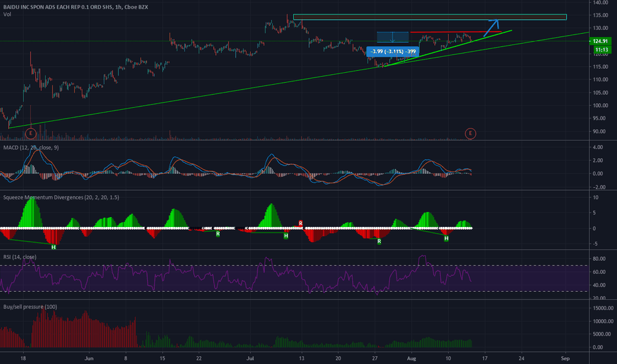617x364 pixels.
Task: Select the red 'R' divergence marker on Squeeze Momentum
Action: pyautogui.click(x=301, y=223)
